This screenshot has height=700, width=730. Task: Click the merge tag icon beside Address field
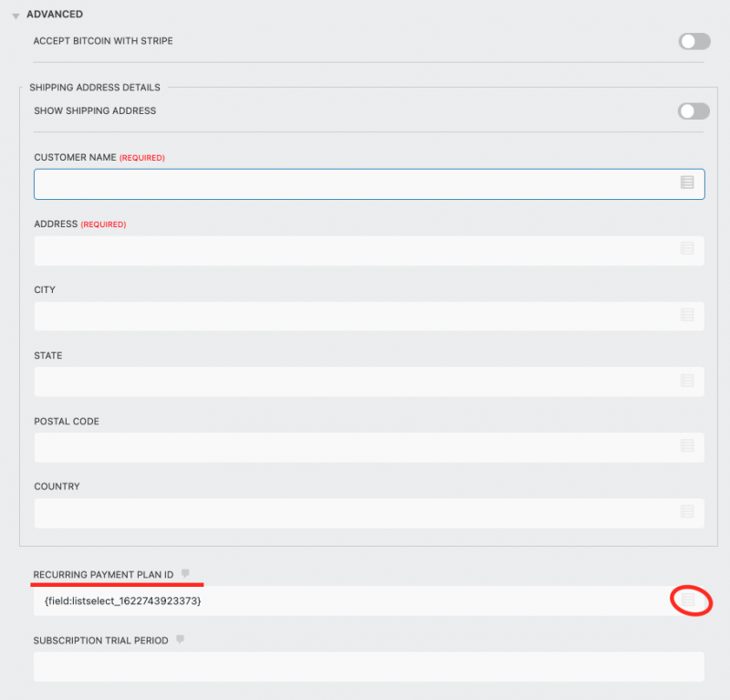pos(687,250)
